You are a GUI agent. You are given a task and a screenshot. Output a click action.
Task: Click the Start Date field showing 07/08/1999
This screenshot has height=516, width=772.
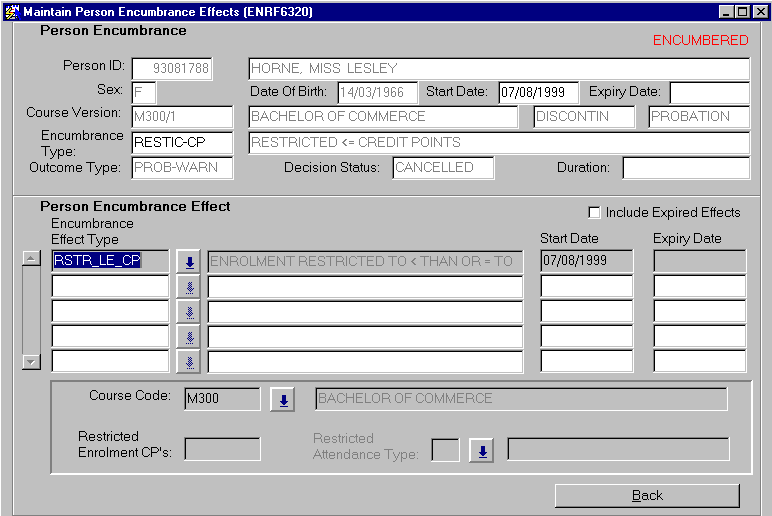(x=538, y=93)
